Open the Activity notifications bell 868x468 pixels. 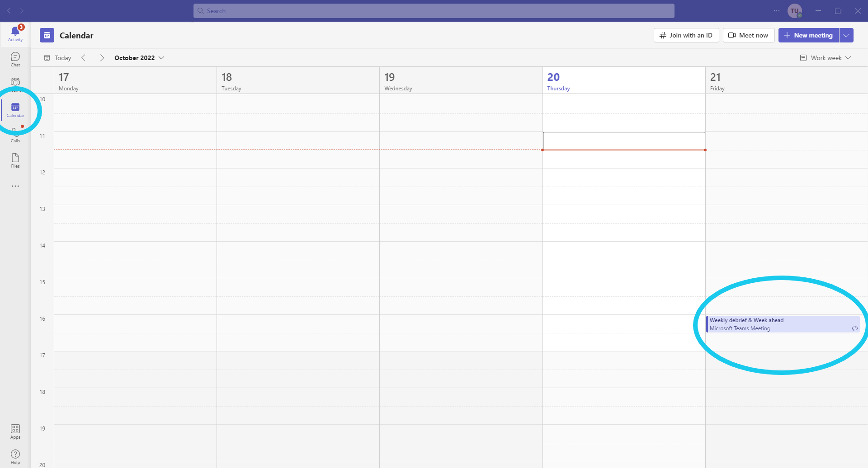[x=15, y=33]
